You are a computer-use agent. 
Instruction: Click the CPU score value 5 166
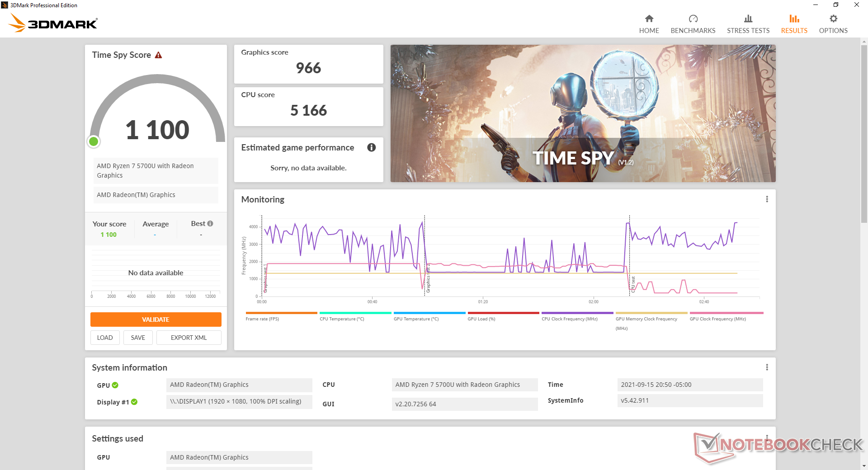[308, 111]
